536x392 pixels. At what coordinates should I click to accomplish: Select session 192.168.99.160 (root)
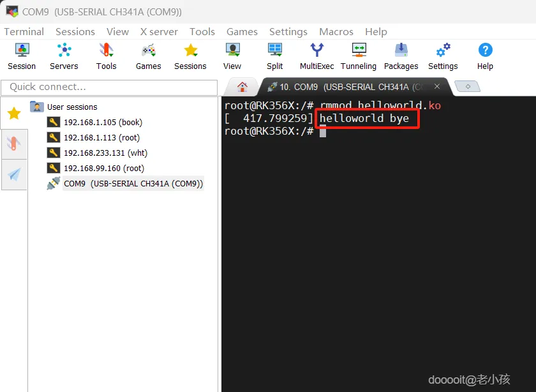[x=104, y=168]
